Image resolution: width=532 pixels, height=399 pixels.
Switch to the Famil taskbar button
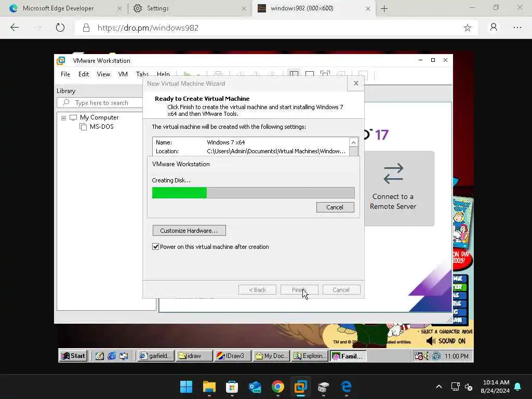[x=348, y=356]
